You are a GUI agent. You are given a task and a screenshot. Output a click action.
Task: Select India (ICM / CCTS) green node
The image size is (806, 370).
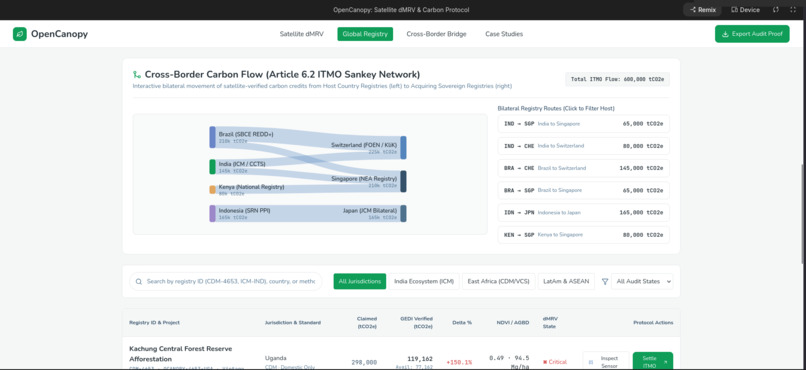point(212,167)
